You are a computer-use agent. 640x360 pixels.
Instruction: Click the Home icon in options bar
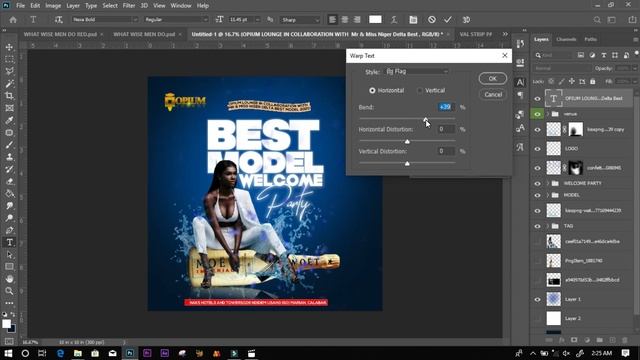pyautogui.click(x=13, y=20)
